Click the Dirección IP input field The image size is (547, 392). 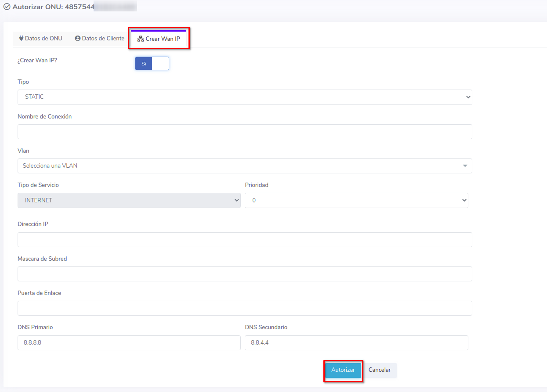point(245,240)
